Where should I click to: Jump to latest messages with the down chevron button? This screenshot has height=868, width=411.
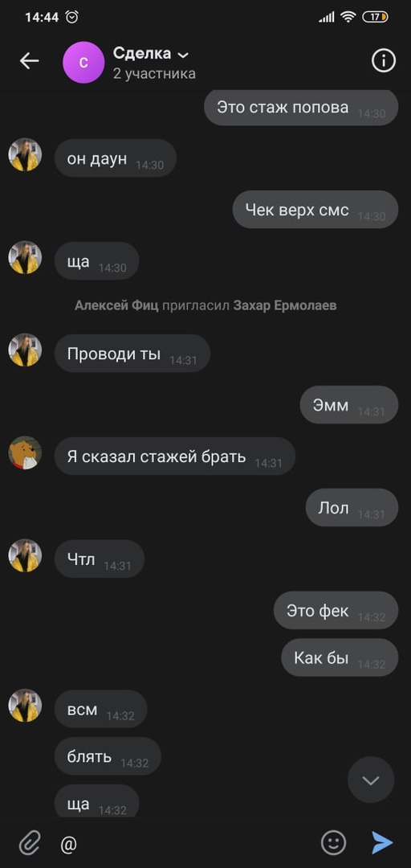[371, 780]
